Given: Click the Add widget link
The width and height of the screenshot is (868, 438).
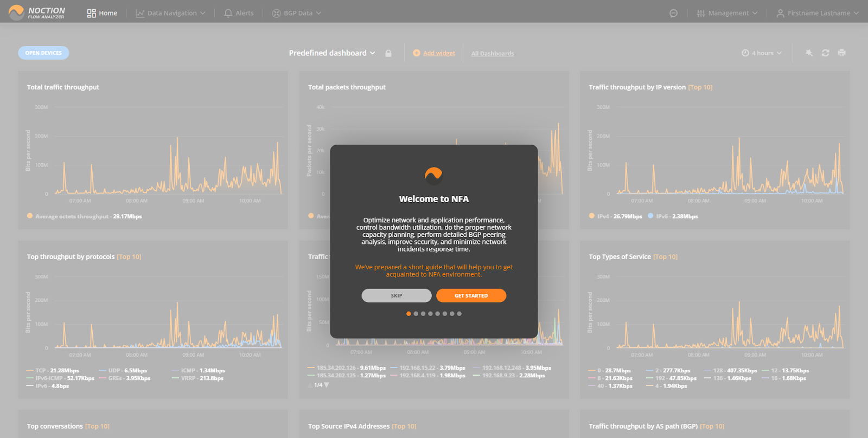Looking at the screenshot, I should coord(439,53).
